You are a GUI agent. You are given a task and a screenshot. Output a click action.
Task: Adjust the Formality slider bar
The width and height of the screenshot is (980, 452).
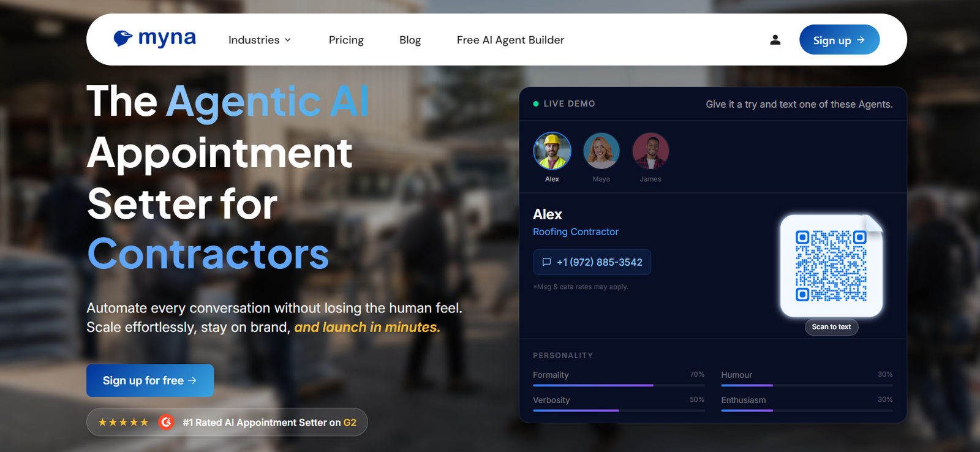tap(619, 385)
